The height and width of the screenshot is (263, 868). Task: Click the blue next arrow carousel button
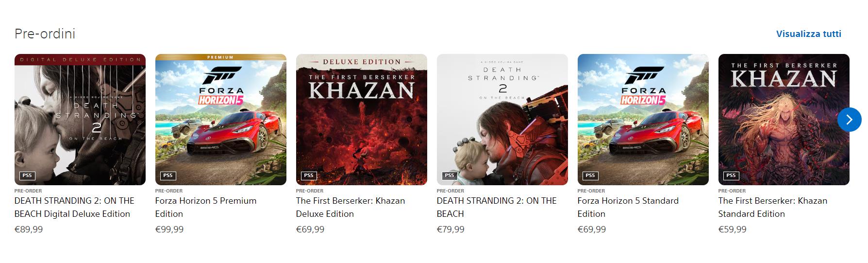(849, 120)
